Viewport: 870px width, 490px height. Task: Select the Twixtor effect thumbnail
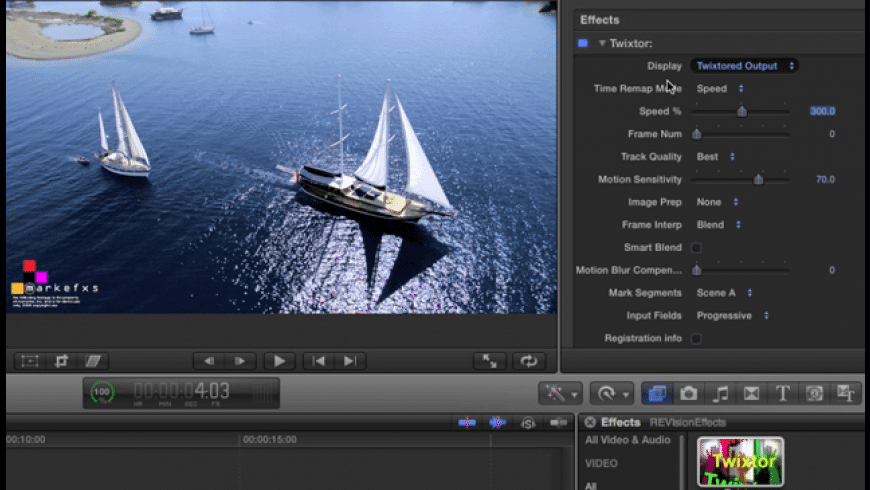[x=740, y=462]
